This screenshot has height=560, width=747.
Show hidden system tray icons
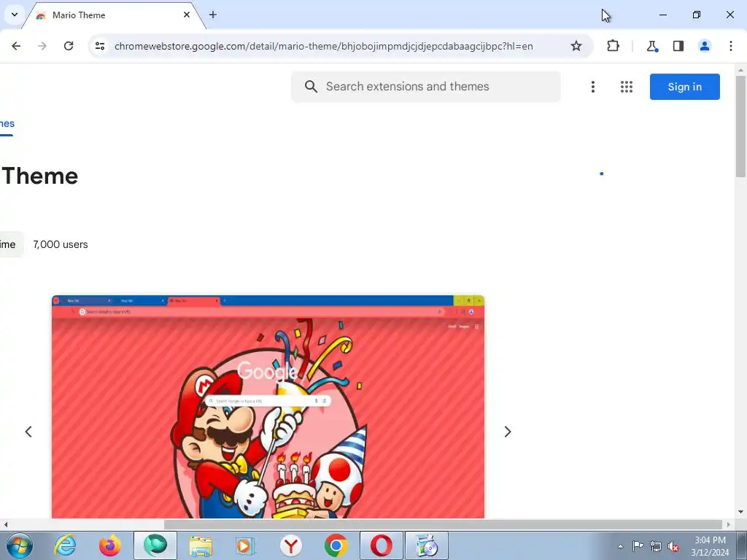[x=620, y=546]
